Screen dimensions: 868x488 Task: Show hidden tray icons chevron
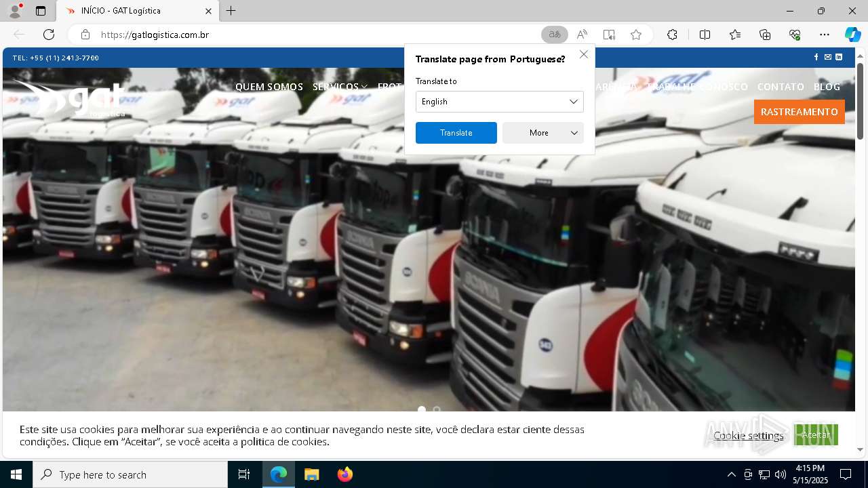pos(731,474)
